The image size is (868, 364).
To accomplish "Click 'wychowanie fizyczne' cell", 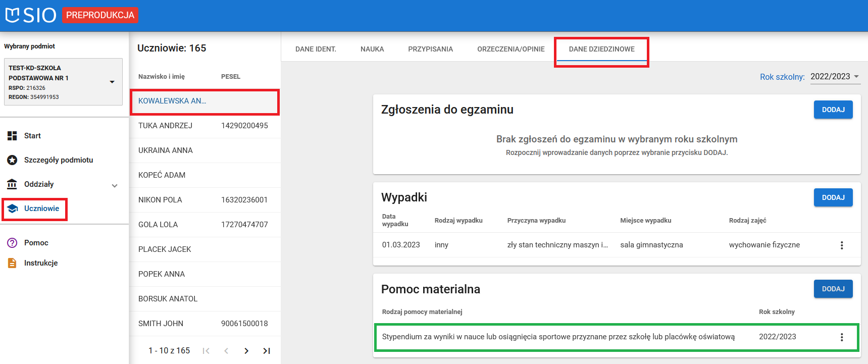I will 764,245.
